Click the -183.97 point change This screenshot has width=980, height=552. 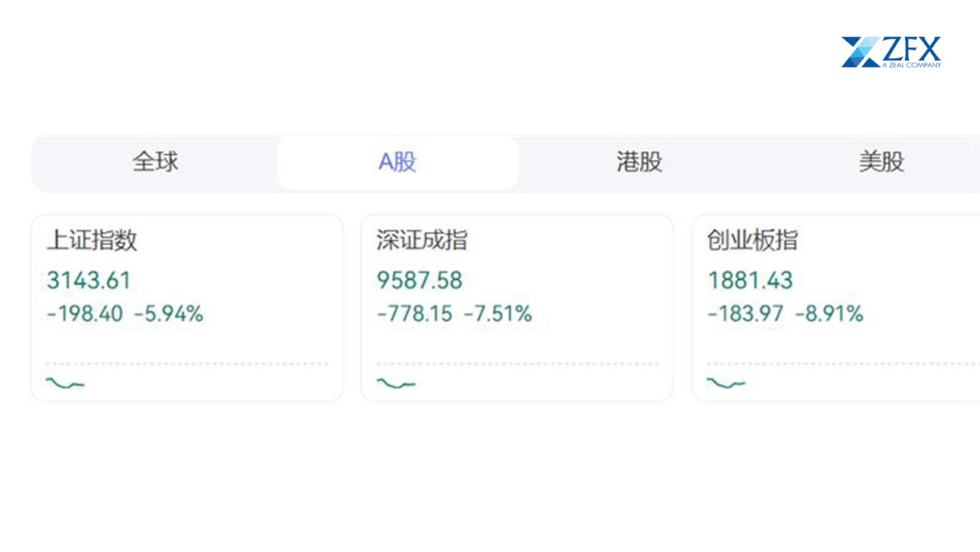pyautogui.click(x=746, y=314)
